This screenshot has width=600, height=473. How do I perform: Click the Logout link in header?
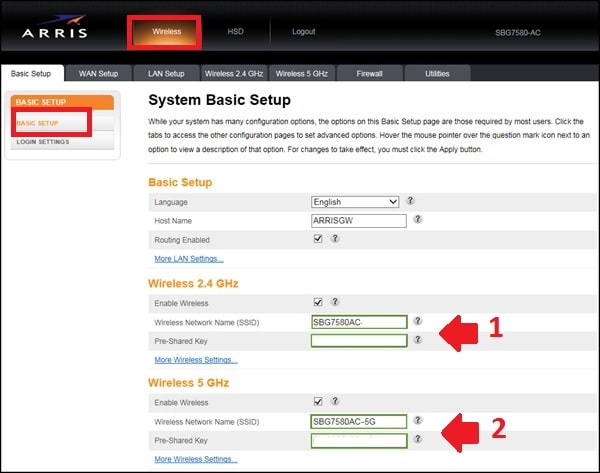pos(303,32)
